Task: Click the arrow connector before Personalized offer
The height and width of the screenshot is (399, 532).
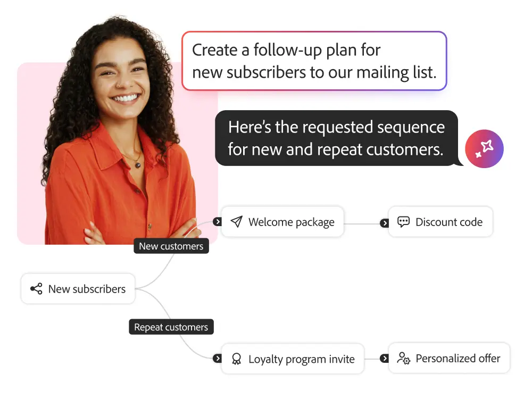Action: coord(384,359)
